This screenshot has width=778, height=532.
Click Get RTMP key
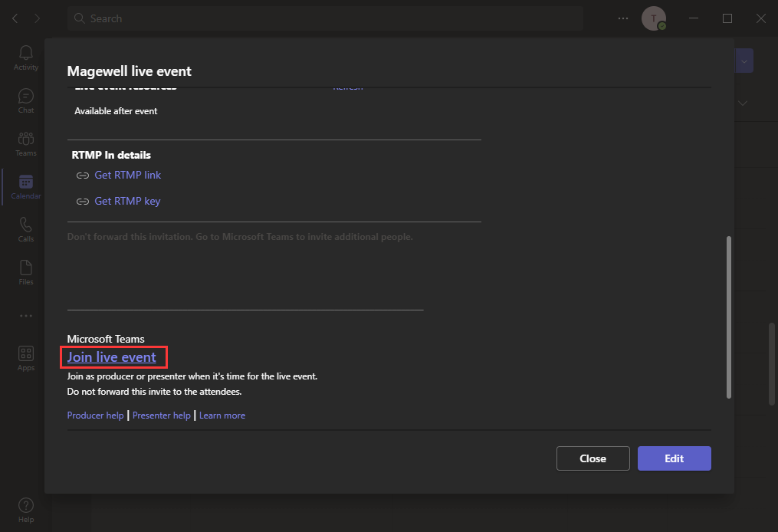point(127,201)
